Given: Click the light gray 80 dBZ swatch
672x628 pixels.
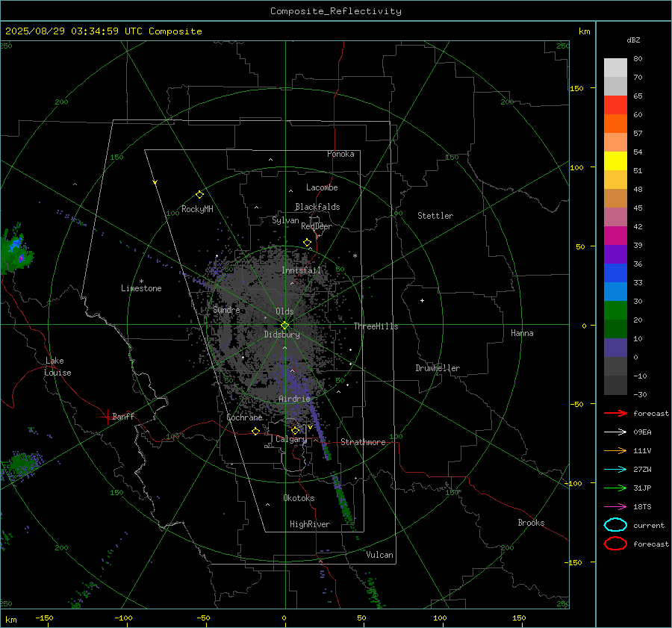Looking at the screenshot, I should [615, 67].
